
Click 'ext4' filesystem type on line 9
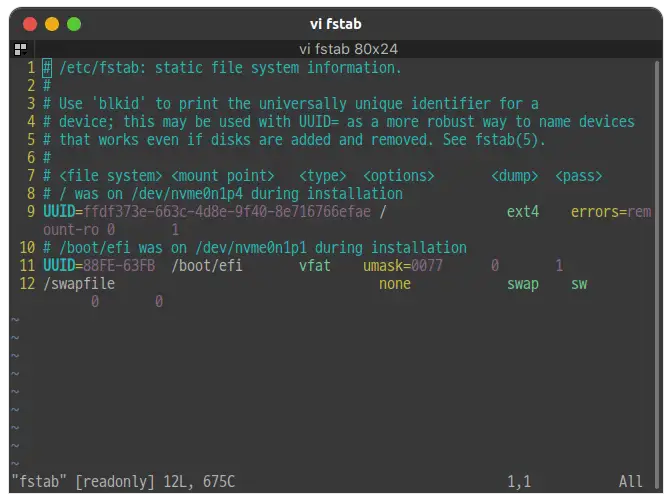tap(522, 212)
